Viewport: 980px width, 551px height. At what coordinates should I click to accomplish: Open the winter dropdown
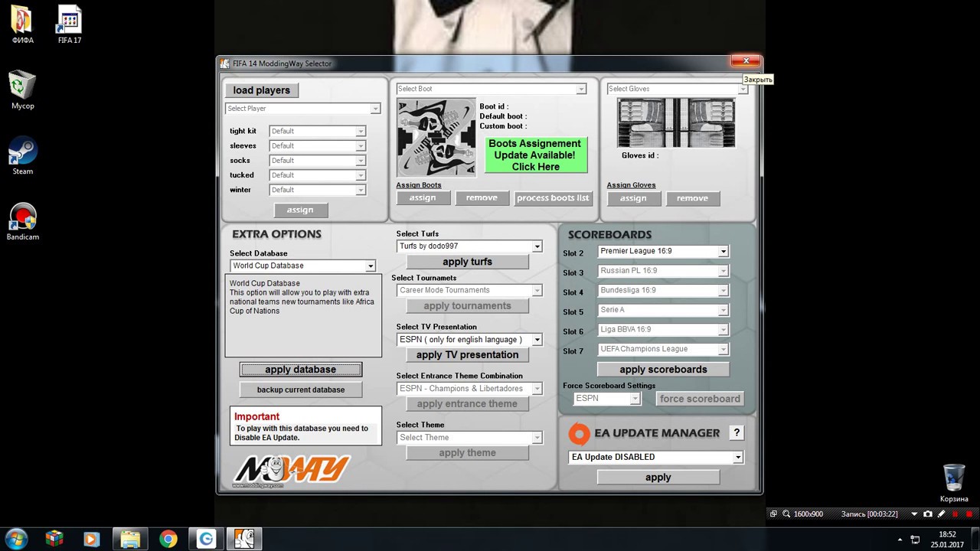coord(317,190)
